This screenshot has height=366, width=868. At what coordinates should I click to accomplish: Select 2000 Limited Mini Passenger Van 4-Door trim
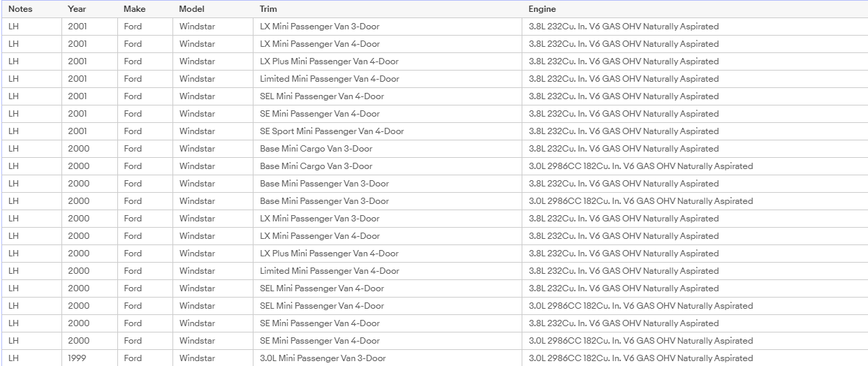330,271
